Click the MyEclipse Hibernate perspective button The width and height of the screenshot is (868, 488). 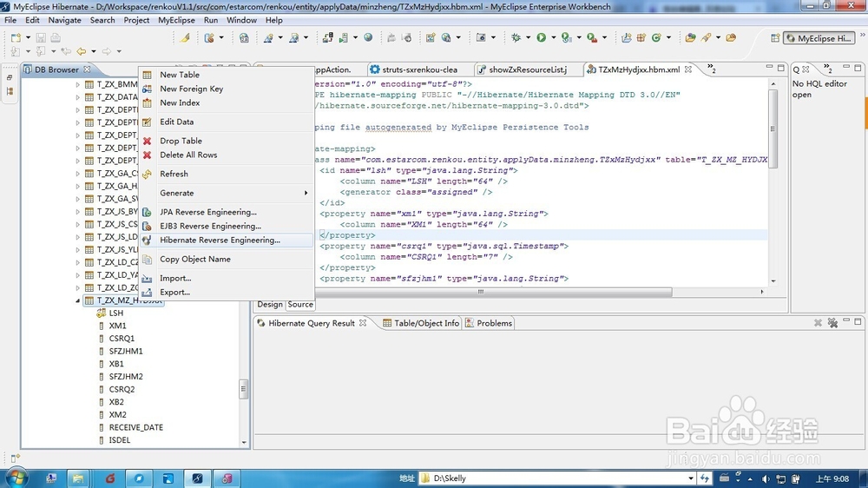819,38
